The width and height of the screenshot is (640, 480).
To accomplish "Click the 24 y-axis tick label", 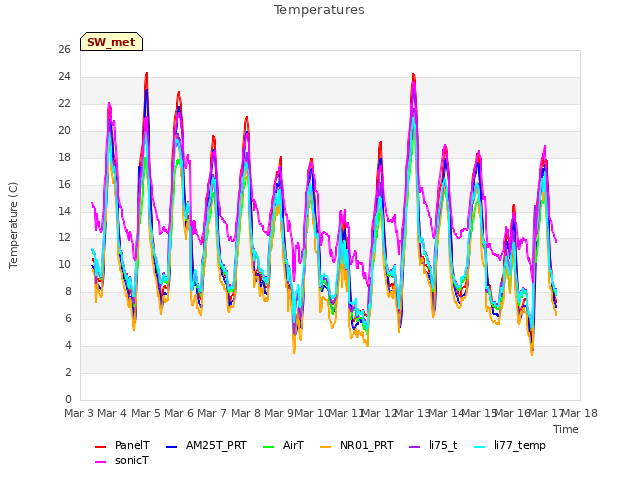I will pyautogui.click(x=64, y=77).
